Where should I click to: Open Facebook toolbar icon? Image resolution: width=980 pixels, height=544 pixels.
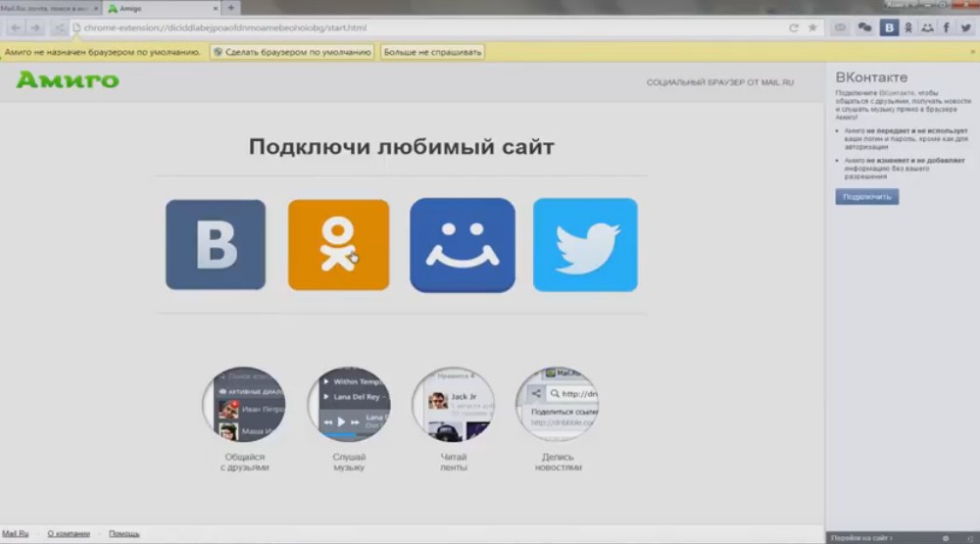[x=947, y=27]
